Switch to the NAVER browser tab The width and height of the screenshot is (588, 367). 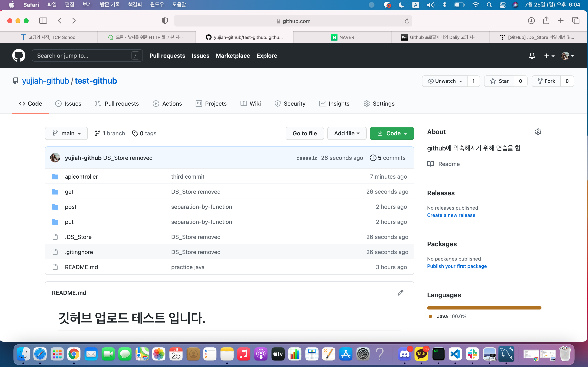343,37
